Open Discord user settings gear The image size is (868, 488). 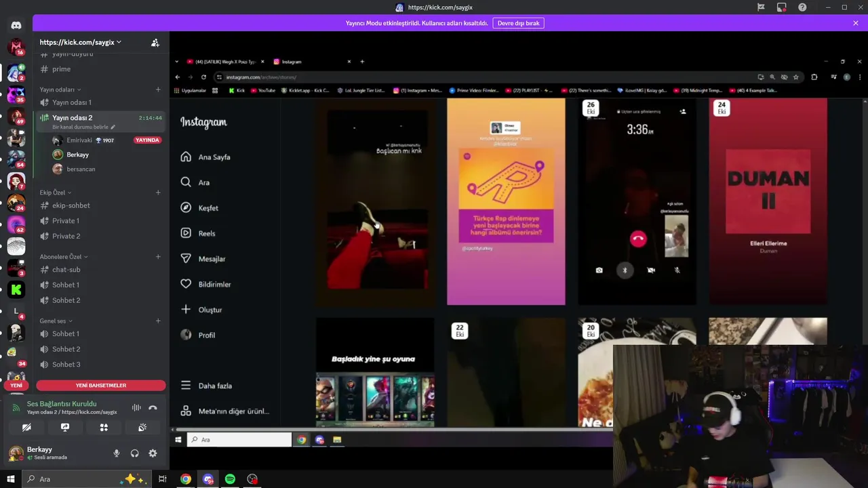click(x=153, y=453)
